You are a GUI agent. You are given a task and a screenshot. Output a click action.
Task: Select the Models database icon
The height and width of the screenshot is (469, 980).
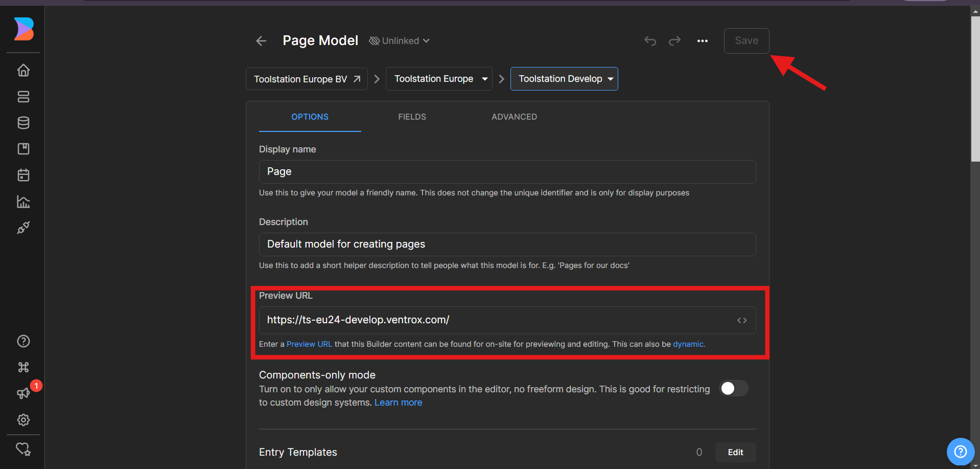pos(24,123)
